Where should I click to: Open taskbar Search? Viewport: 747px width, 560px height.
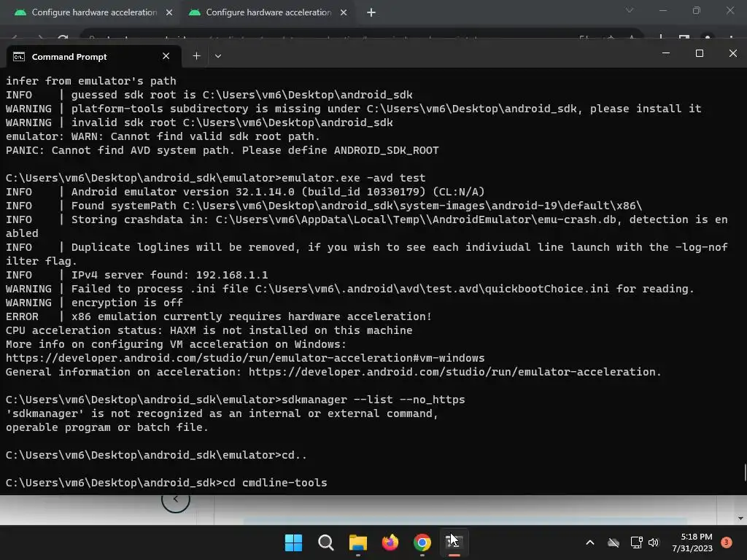[x=326, y=542]
